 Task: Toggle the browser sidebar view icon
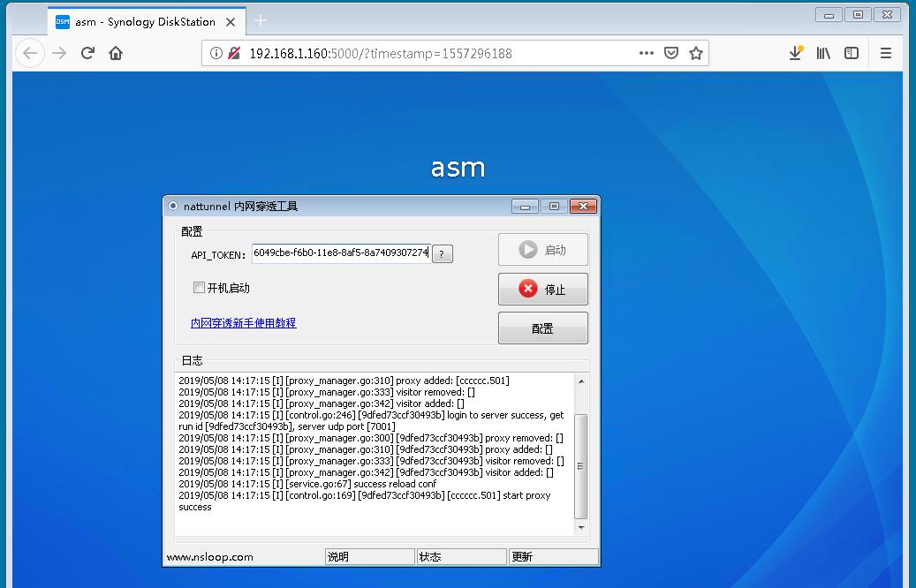point(852,53)
